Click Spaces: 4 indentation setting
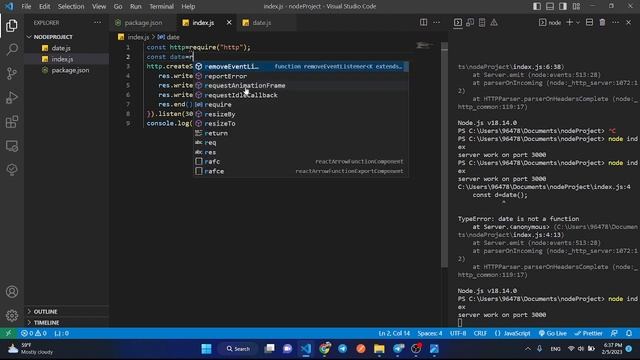Image resolution: width=640 pixels, height=360 pixels. [x=430, y=333]
